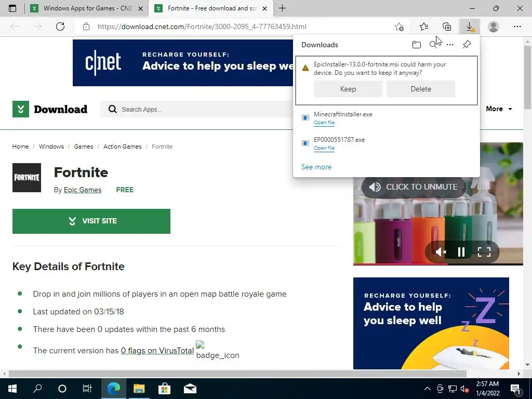This screenshot has height=399, width=532.
Task: Select EP0000551787.exe file name
Action: click(x=339, y=140)
